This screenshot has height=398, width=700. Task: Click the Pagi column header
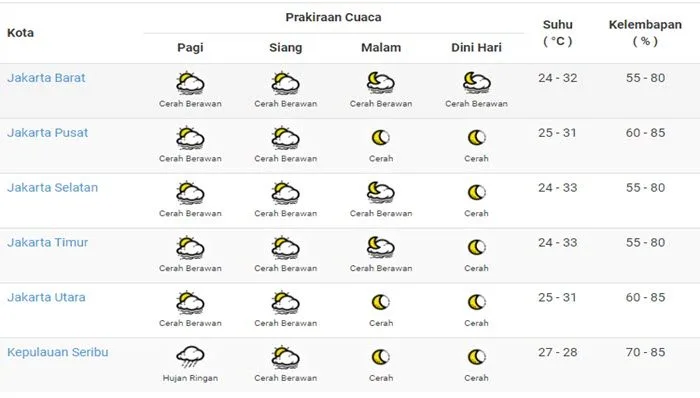point(190,47)
